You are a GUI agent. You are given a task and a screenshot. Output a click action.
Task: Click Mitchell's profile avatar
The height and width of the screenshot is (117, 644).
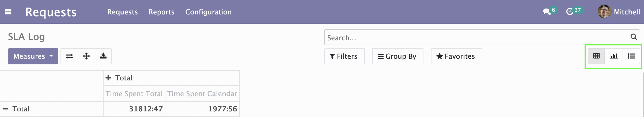604,12
